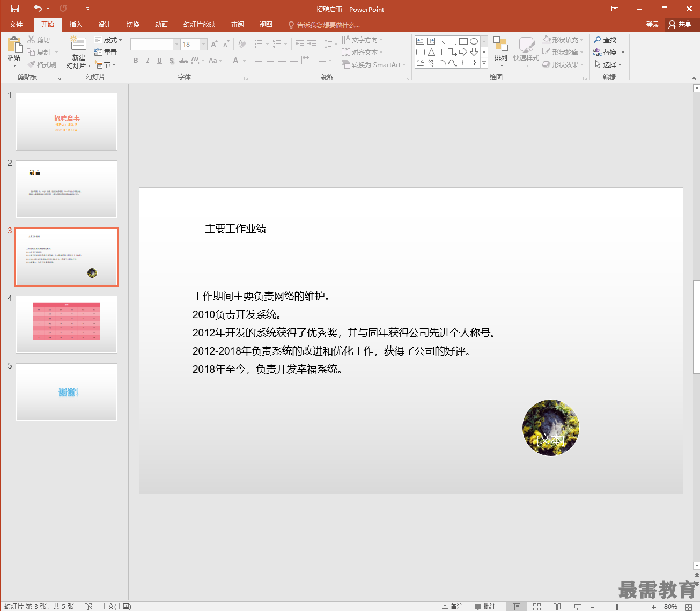700x611 pixels.
Task: Toggle Underline formatting
Action: (x=159, y=61)
